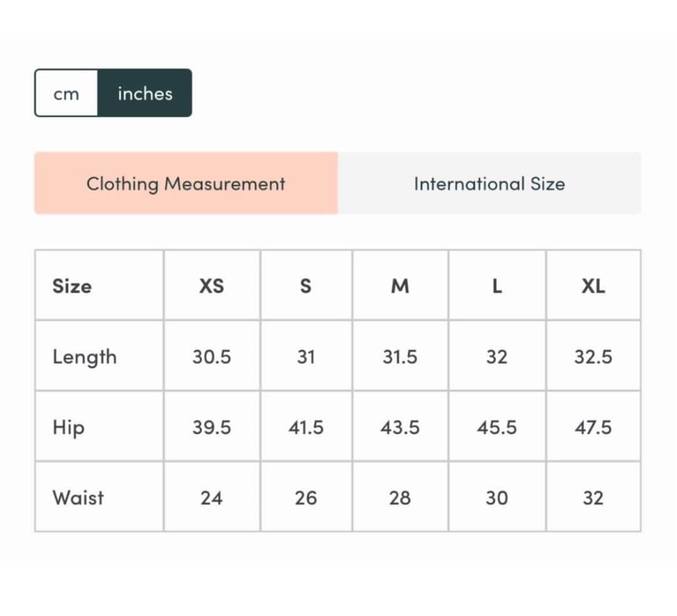Screen dimensions: 677x616
Task: Select the inches unit option
Action: coord(145,94)
